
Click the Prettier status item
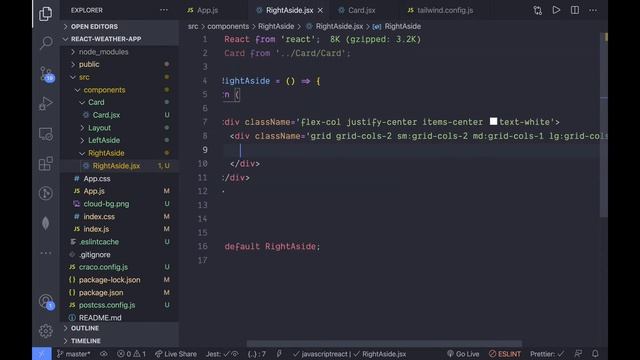click(547, 354)
